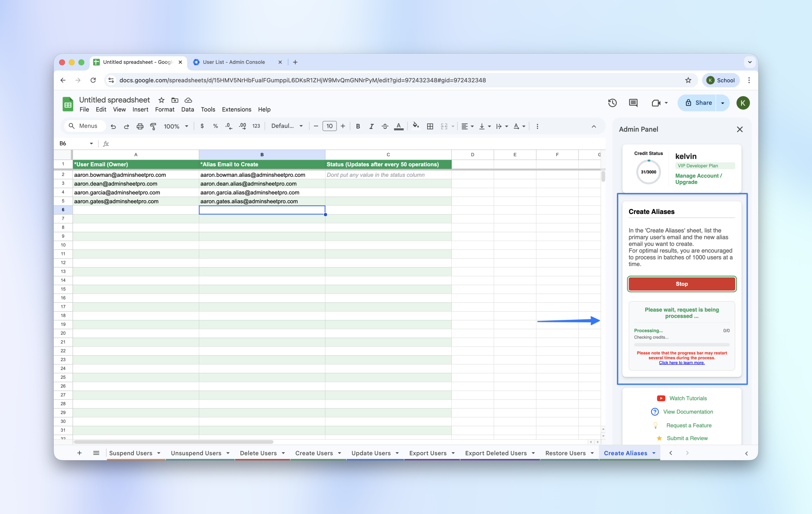Open the Manage Account / Upgrade link
The height and width of the screenshot is (514, 812).
point(698,179)
